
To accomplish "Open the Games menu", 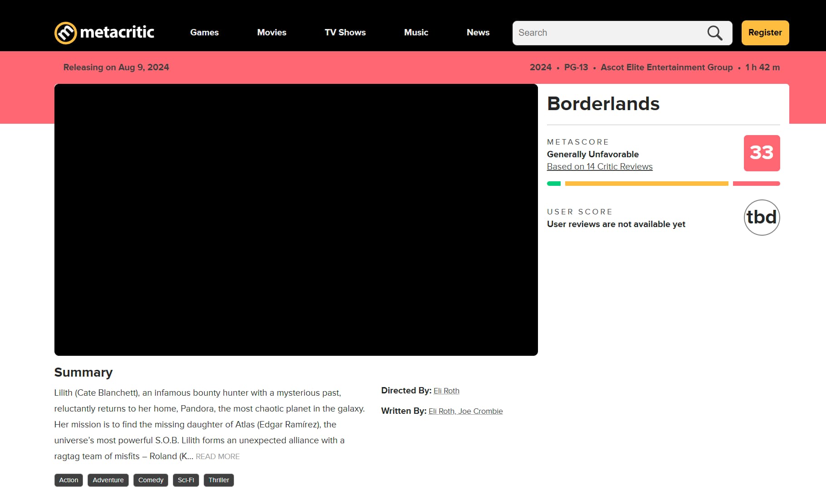I will click(205, 33).
